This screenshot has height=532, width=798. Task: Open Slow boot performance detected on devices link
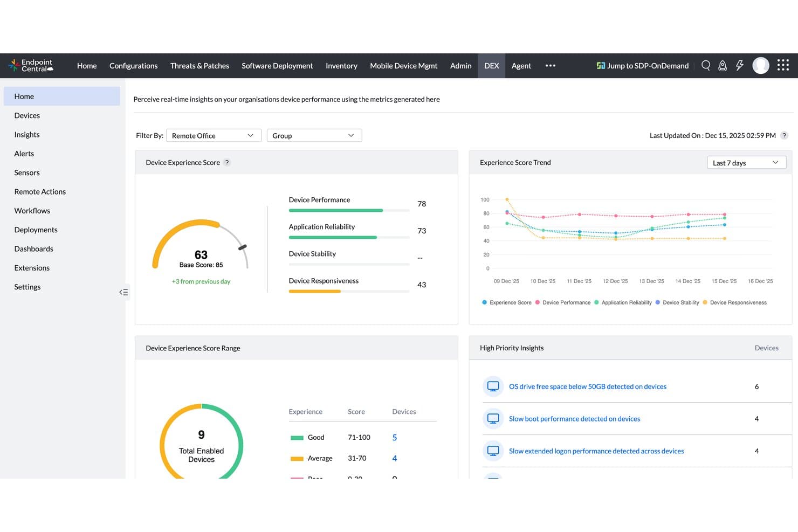(574, 419)
